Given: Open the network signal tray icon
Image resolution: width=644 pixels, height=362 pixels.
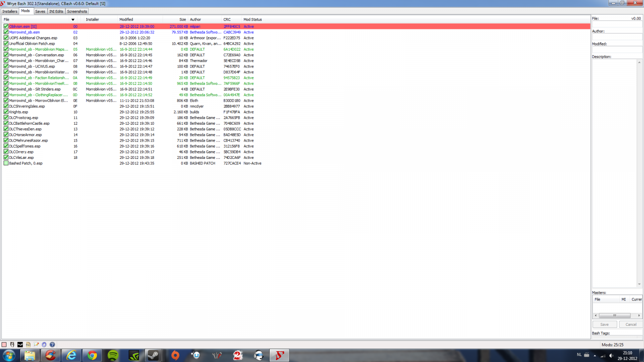Looking at the screenshot, I should [603, 356].
